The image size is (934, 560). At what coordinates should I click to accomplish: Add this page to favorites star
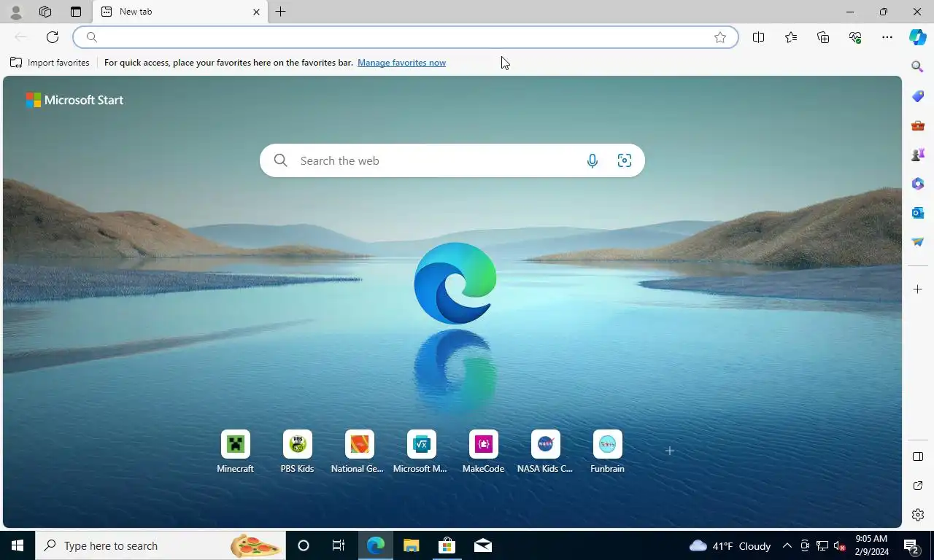[720, 37]
